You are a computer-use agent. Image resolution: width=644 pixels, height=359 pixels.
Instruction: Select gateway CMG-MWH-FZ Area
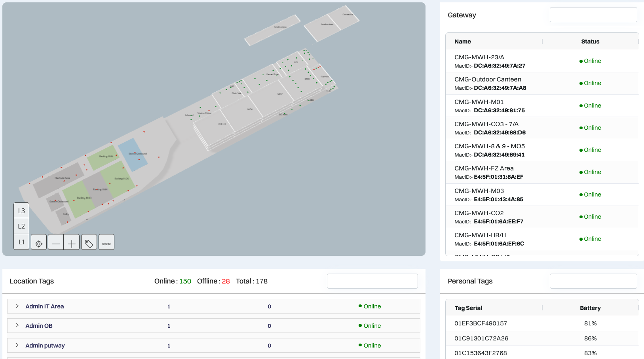(x=542, y=172)
